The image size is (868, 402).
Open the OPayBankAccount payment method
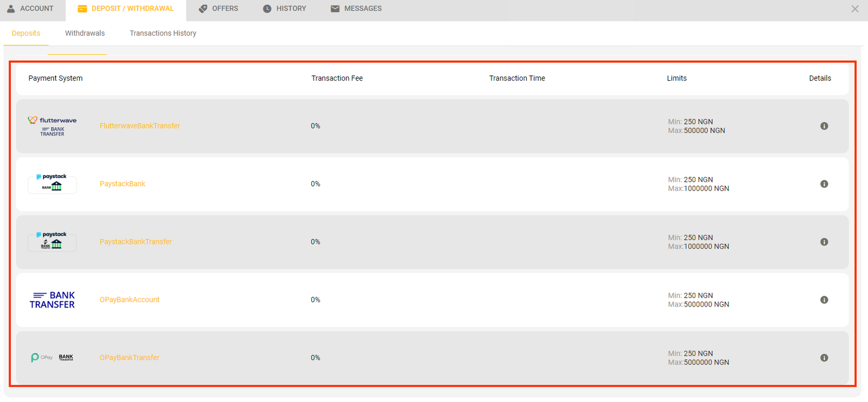pos(129,300)
